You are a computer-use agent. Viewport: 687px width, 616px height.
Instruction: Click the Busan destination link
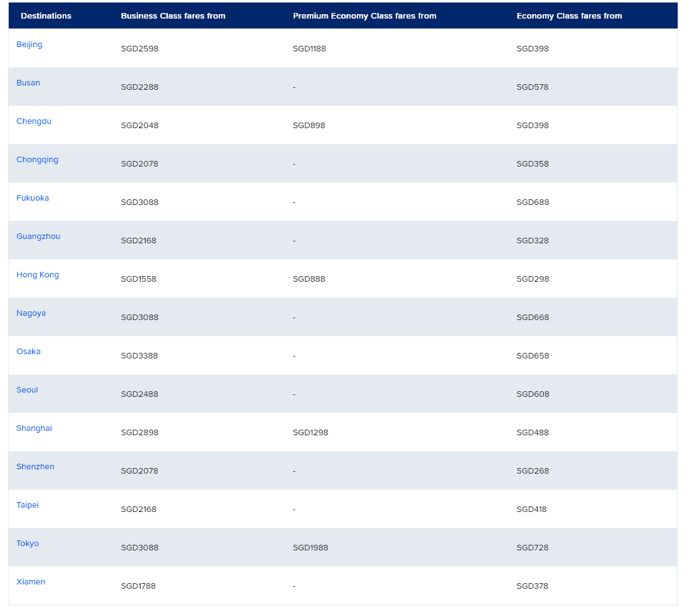point(28,83)
